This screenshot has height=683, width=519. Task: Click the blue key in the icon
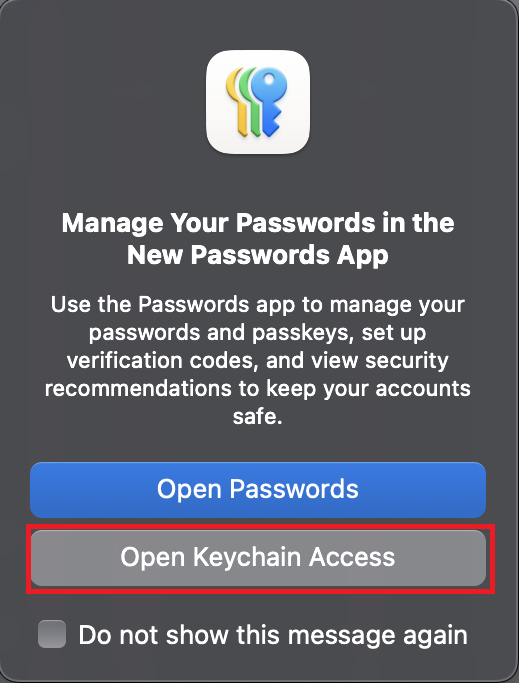[x=269, y=101]
